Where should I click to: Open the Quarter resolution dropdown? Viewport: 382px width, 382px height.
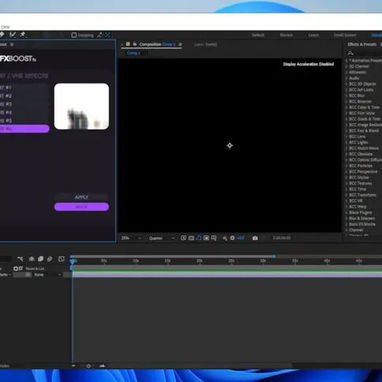(x=162, y=238)
